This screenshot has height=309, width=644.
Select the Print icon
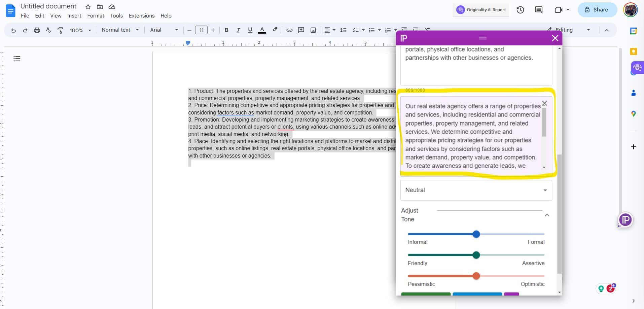pos(37,30)
